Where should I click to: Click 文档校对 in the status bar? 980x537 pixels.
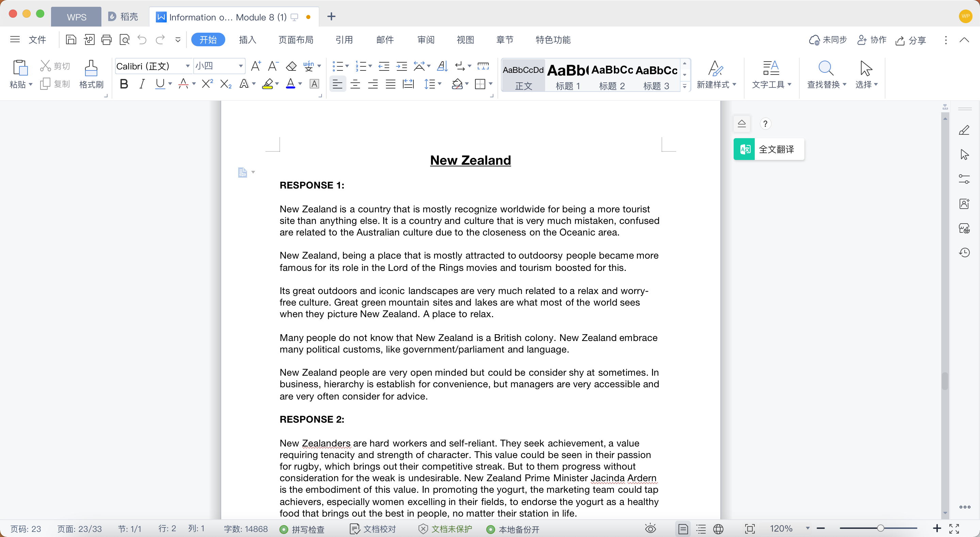click(x=373, y=529)
